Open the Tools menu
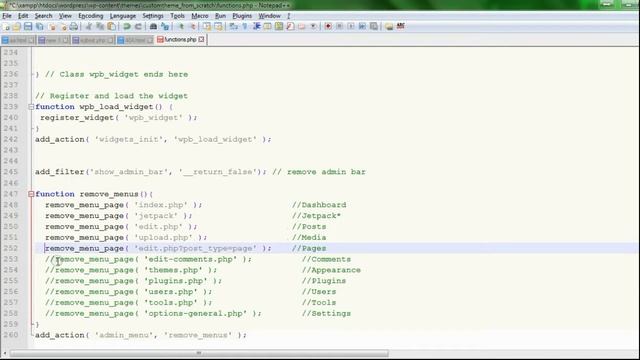Viewport: 640px width, 360px height. (x=177, y=16)
